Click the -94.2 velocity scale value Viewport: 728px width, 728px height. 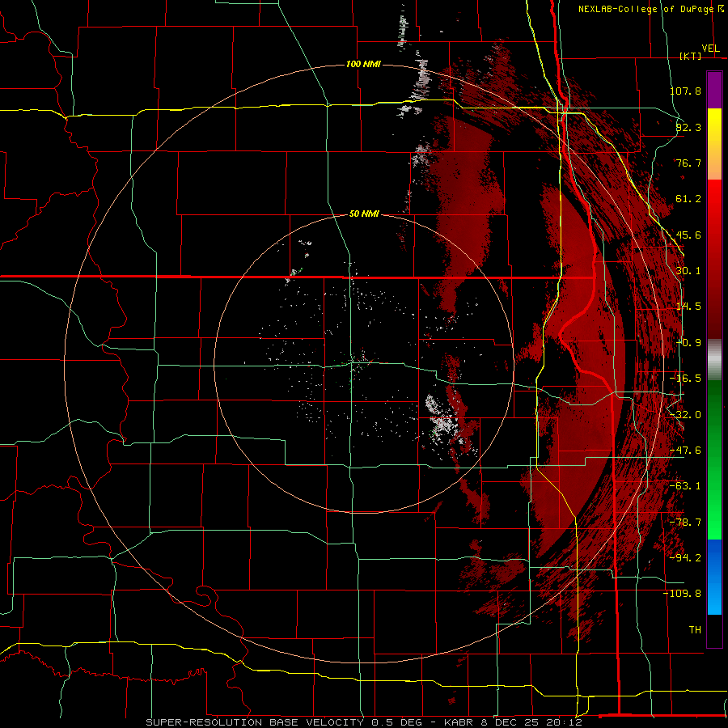[x=685, y=557]
